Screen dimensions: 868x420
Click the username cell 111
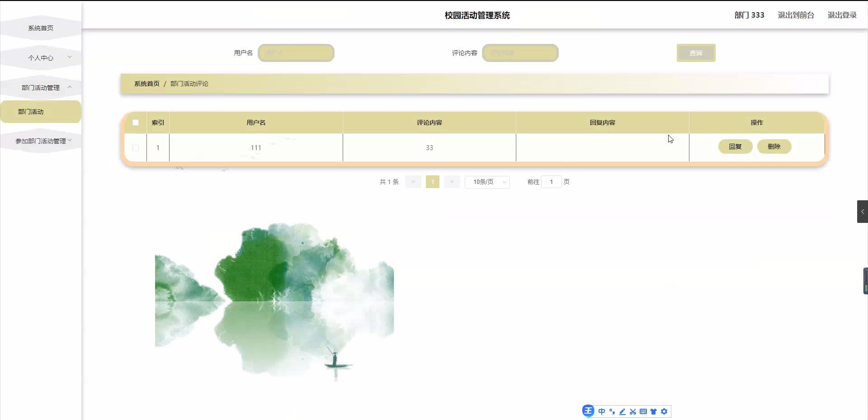point(256,148)
